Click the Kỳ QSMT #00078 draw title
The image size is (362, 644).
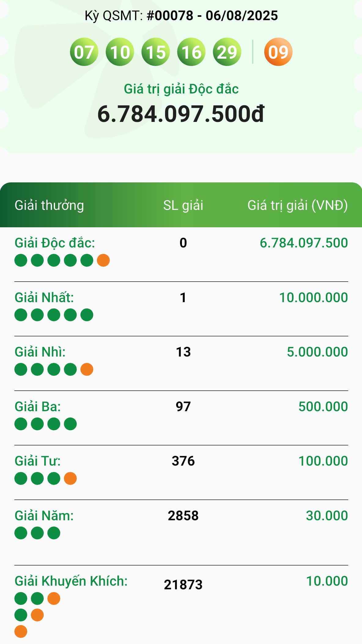181,16
